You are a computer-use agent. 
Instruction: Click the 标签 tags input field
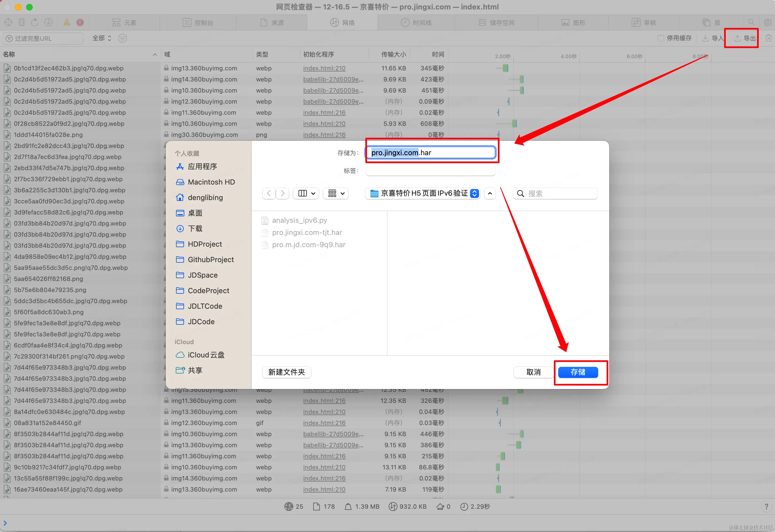[430, 171]
